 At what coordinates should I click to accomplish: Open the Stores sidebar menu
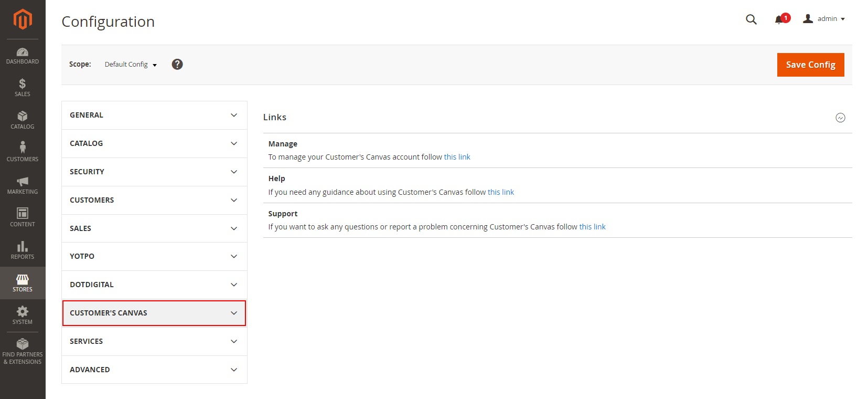click(23, 283)
